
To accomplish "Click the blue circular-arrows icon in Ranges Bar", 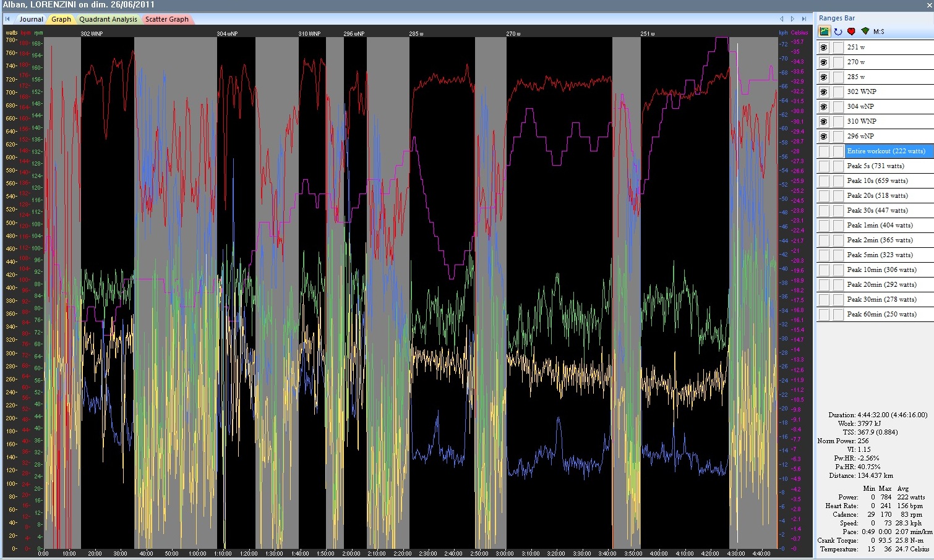I will coord(838,32).
